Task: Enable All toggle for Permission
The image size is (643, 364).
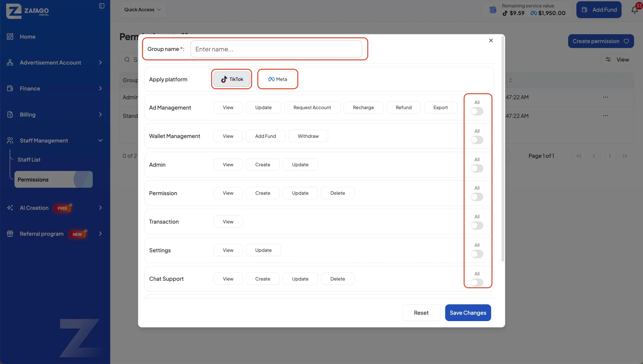Action: [477, 197]
